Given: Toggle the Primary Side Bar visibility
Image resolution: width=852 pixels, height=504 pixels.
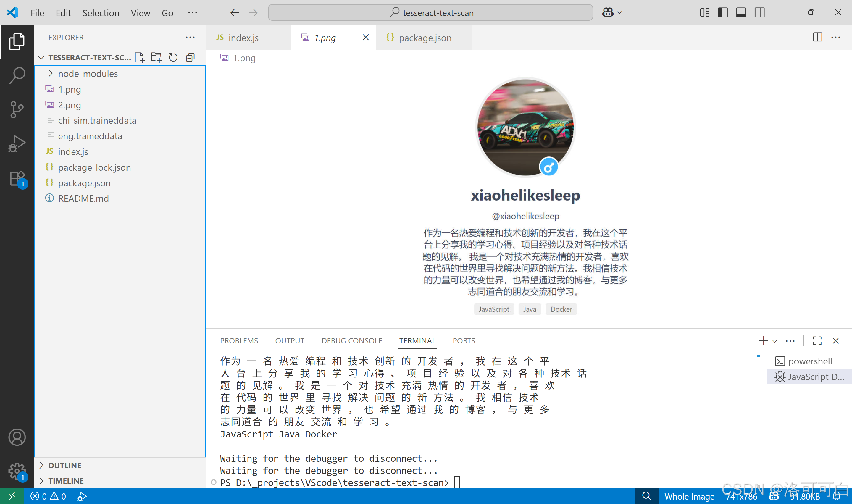Looking at the screenshot, I should click(x=723, y=12).
